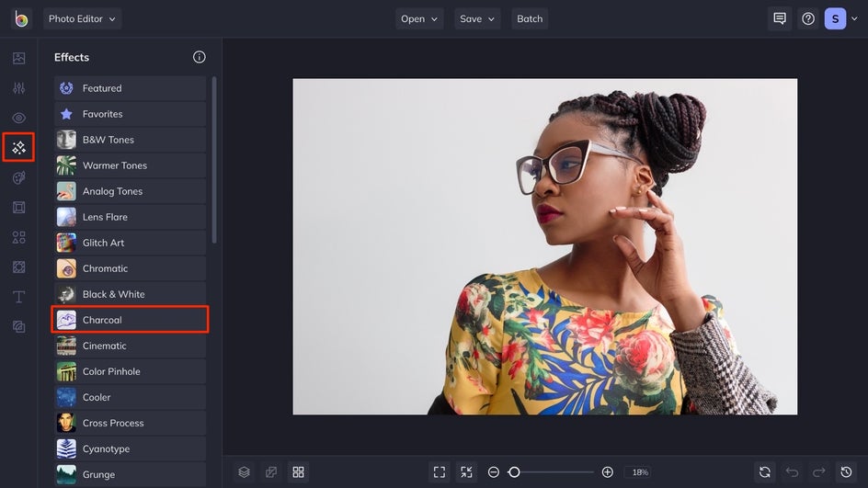Click the redo arrow icon
This screenshot has width=868, height=488.
(x=819, y=472)
